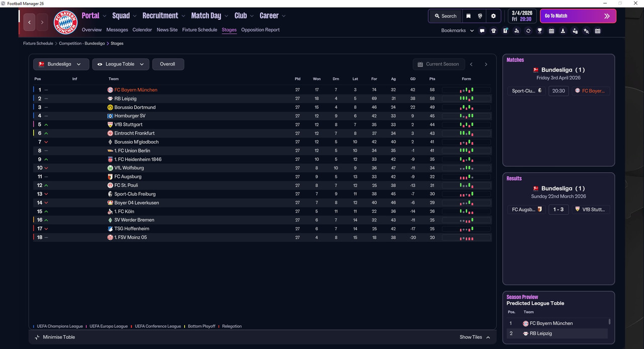The width and height of the screenshot is (644, 349).
Task: Expand the Match Day menu chevron
Action: [227, 16]
